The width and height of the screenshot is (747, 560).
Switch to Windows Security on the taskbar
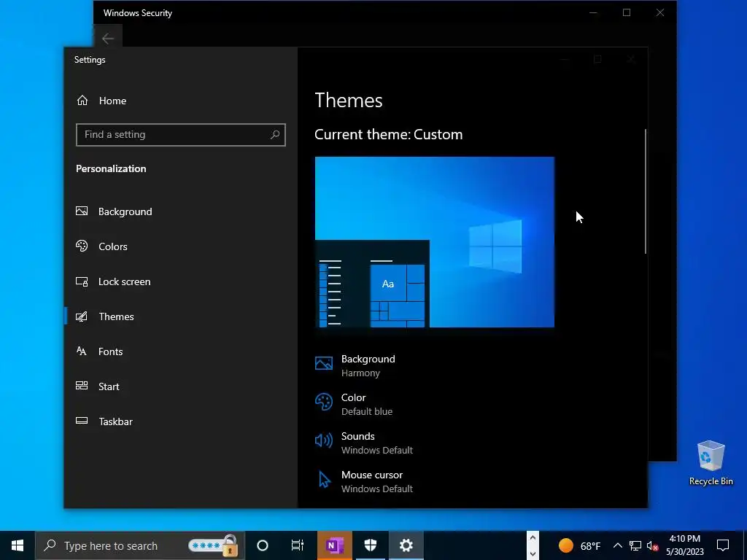coord(371,545)
